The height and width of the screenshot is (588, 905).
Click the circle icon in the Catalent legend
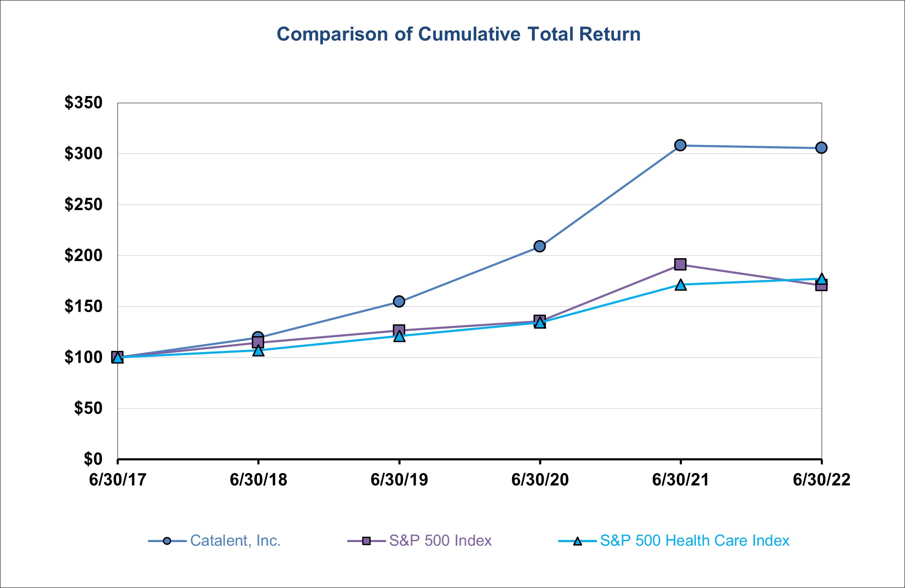click(167, 541)
